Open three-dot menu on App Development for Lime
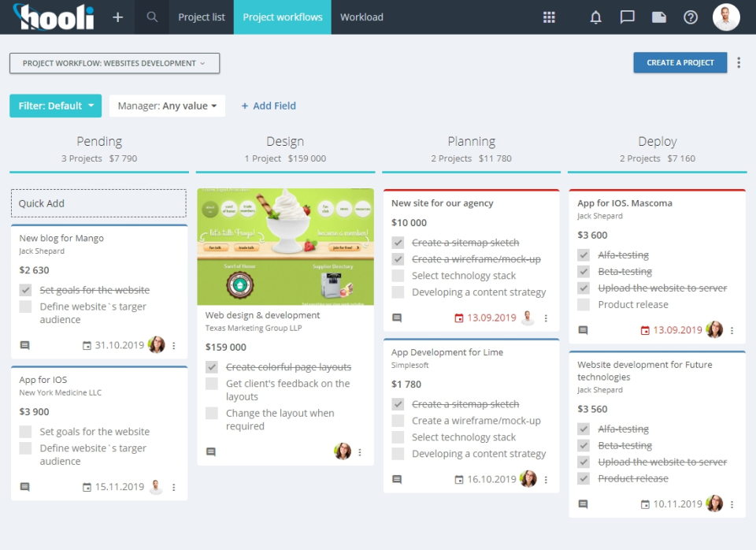The image size is (756, 550). (x=546, y=480)
